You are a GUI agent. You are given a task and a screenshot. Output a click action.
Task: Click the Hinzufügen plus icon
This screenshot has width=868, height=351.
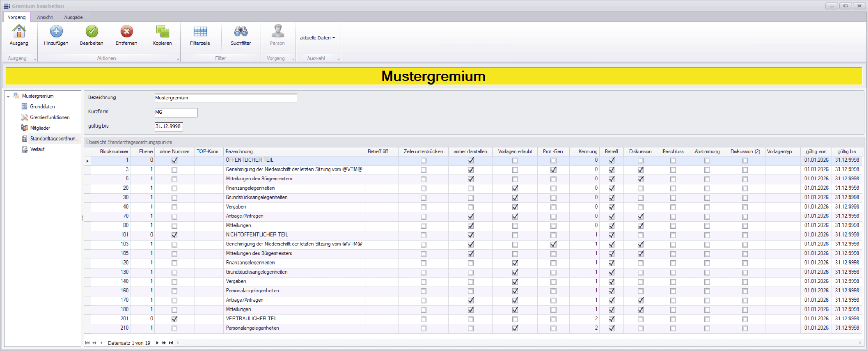tap(56, 32)
